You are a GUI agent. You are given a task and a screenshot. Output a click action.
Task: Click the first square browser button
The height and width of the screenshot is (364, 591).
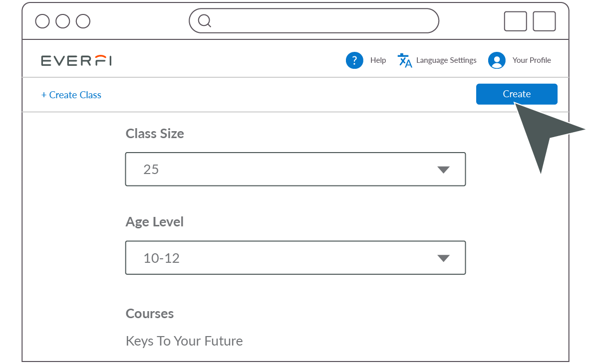[x=515, y=21]
